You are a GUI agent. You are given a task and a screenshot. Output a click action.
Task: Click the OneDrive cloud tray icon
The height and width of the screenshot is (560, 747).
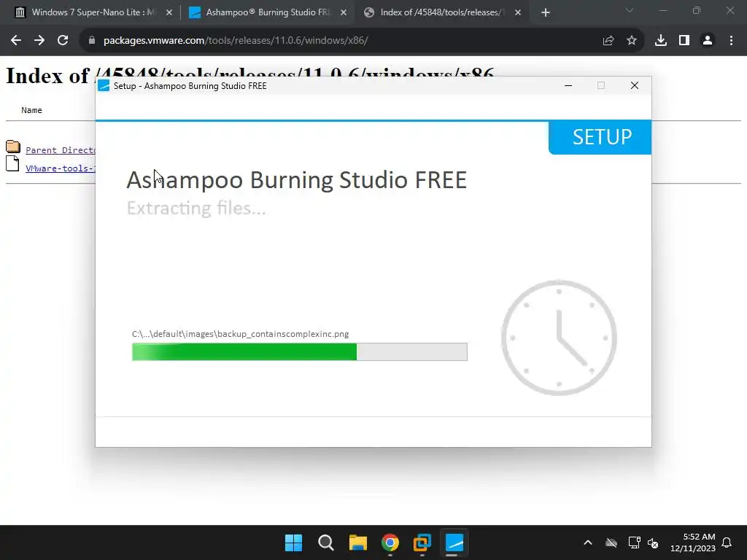611,542
